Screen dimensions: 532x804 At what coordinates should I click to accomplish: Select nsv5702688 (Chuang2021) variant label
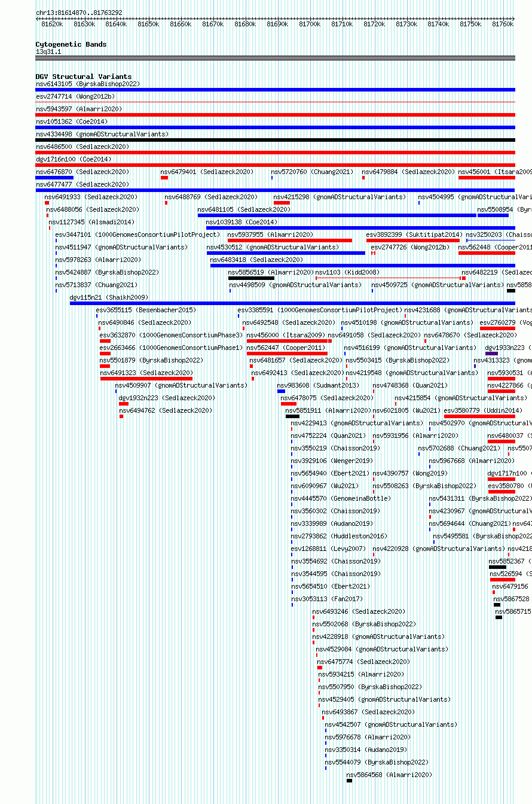pos(460,448)
